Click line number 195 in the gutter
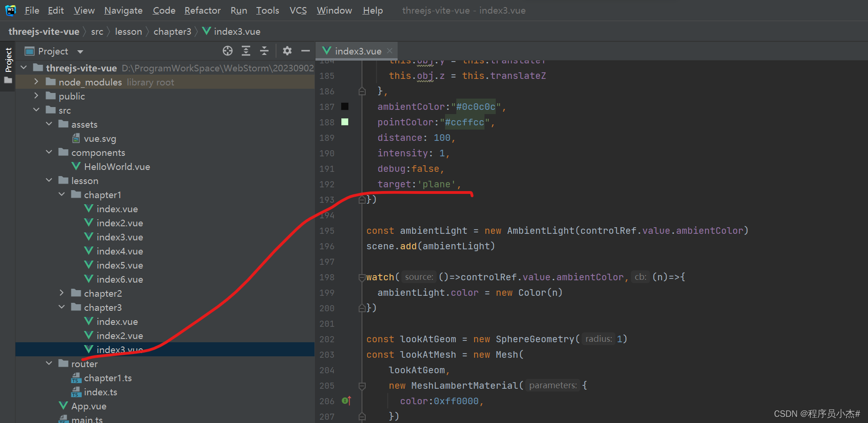Screen dimensions: 868x423 (x=327, y=231)
